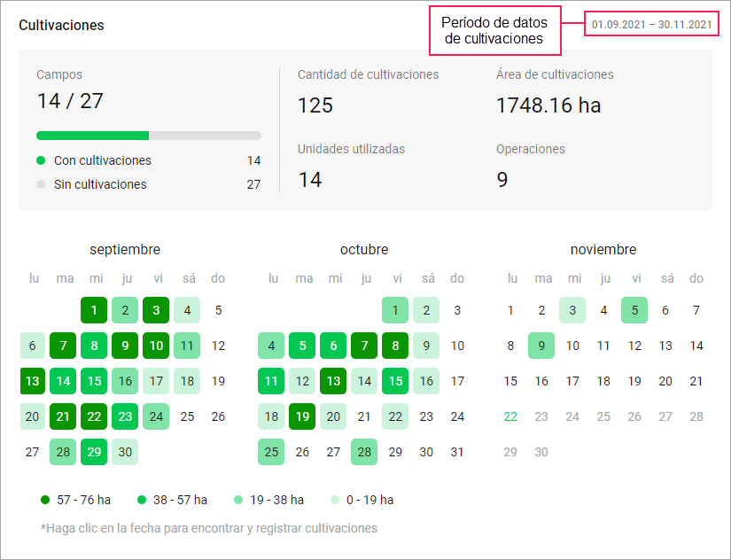The image size is (731, 560).
Task: Click the 0 - 19 ha legend dot
Action: tap(334, 500)
